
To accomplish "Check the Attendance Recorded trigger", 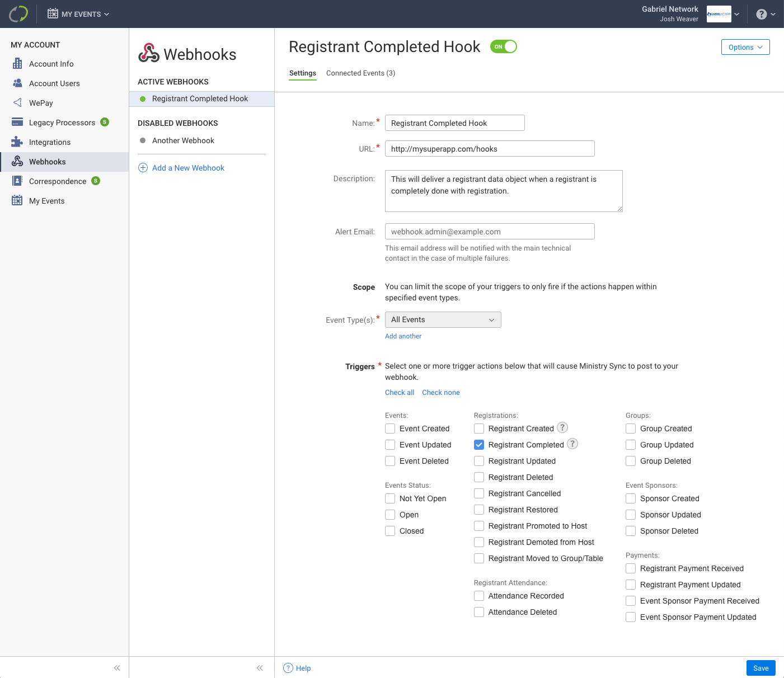I will point(479,596).
